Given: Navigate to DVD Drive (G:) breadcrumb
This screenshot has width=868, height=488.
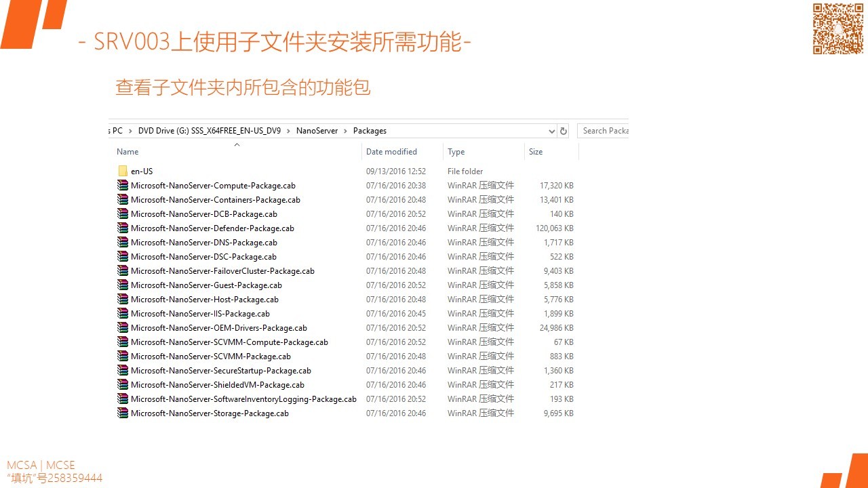Looking at the screenshot, I should tap(210, 131).
